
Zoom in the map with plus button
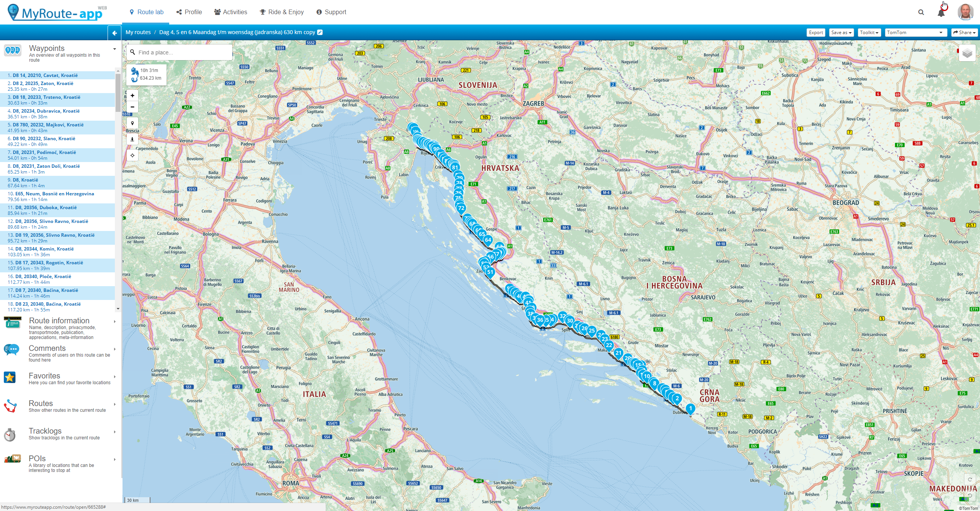point(132,95)
